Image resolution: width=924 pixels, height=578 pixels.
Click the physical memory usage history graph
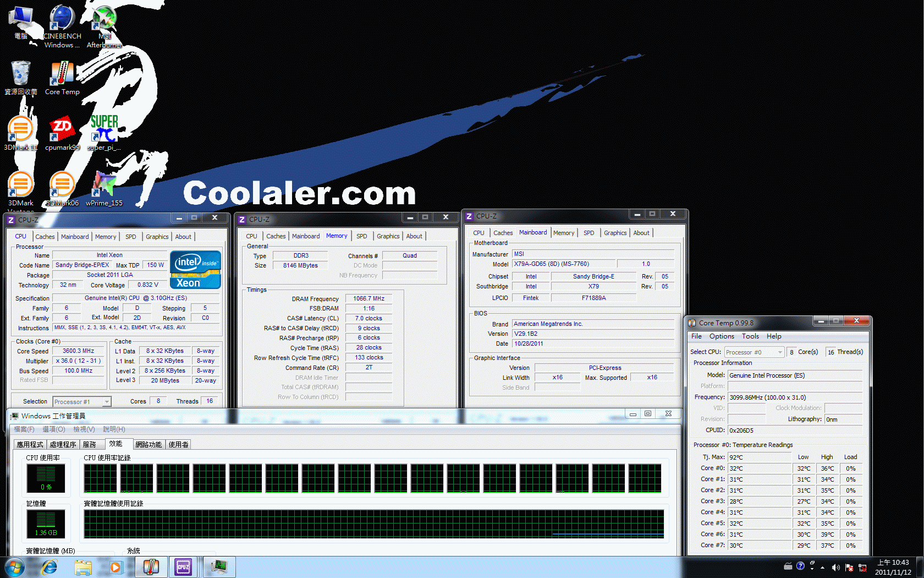click(374, 524)
